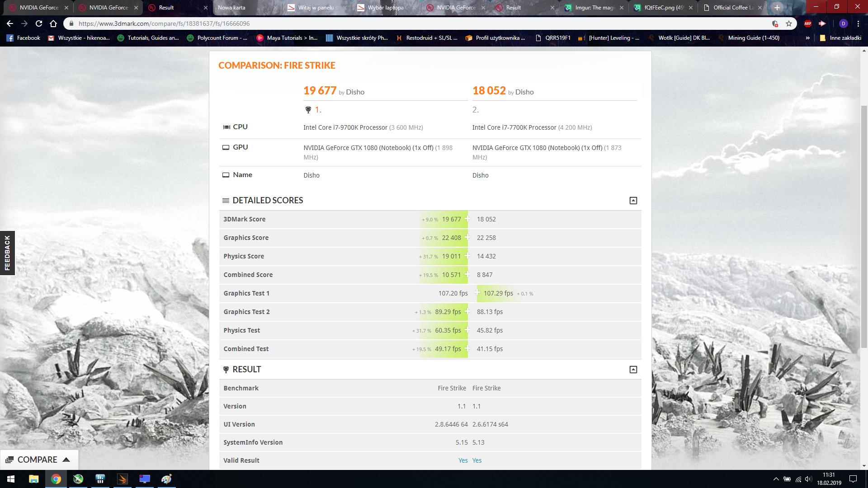This screenshot has width=868, height=488.
Task: Open the Mining Guide (1-450) bookmark
Action: click(749, 38)
